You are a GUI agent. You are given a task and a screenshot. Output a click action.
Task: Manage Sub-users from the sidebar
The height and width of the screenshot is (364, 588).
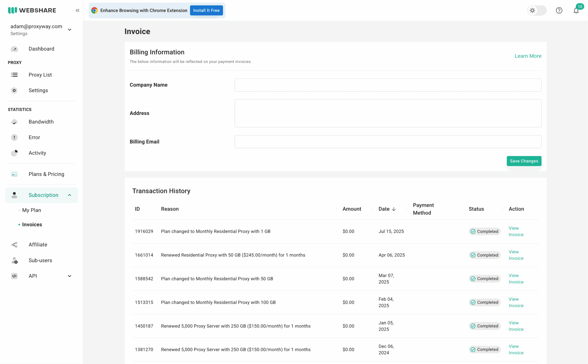click(40, 260)
